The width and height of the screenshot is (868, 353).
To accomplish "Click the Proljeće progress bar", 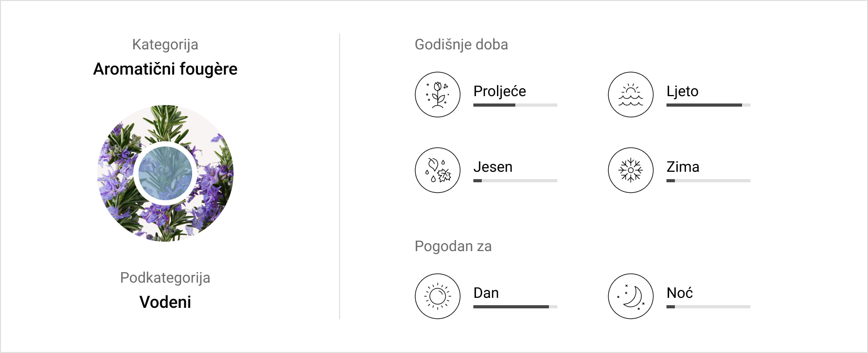I will tap(515, 105).
